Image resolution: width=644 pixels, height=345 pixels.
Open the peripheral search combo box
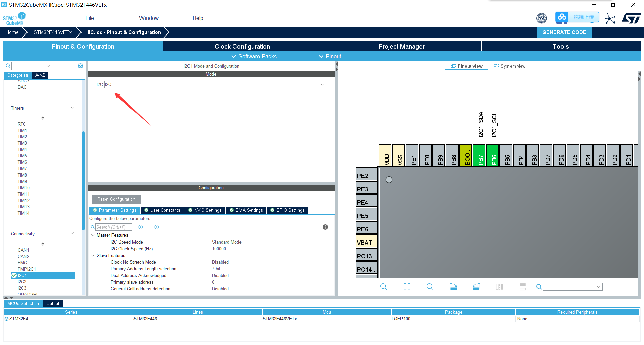point(32,66)
